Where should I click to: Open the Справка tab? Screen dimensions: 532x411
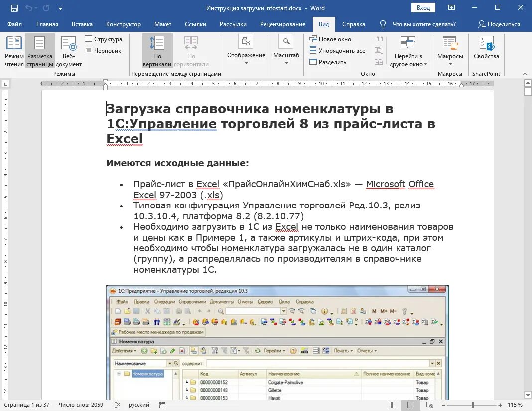[354, 24]
